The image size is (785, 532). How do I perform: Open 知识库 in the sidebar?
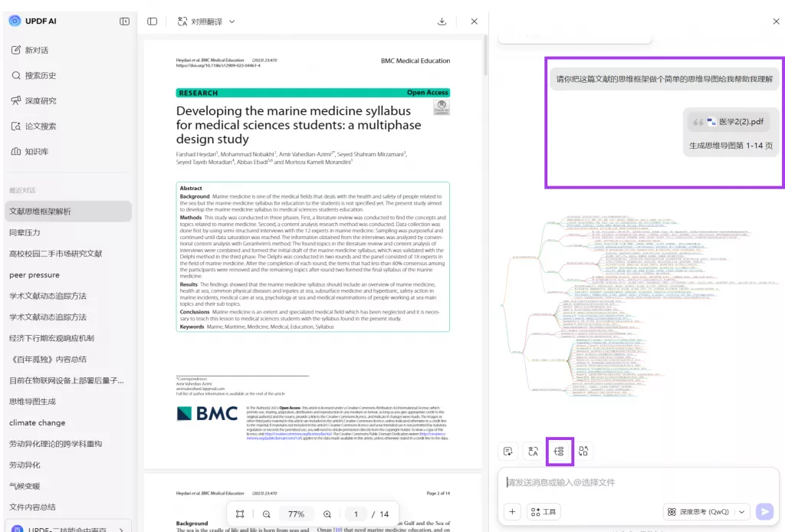pos(35,151)
